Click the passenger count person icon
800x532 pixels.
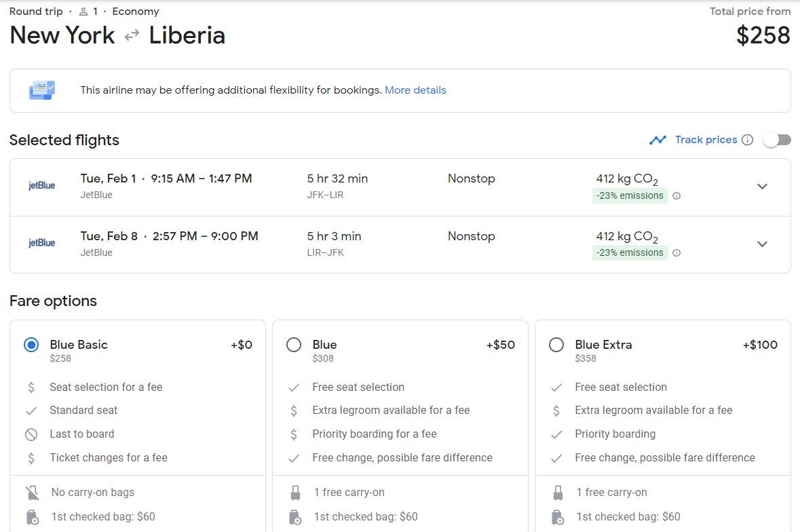pyautogui.click(x=83, y=12)
